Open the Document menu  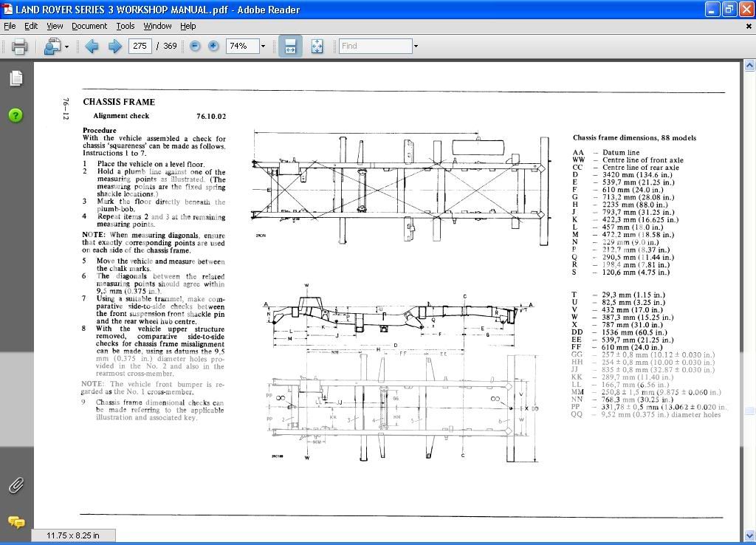89,26
